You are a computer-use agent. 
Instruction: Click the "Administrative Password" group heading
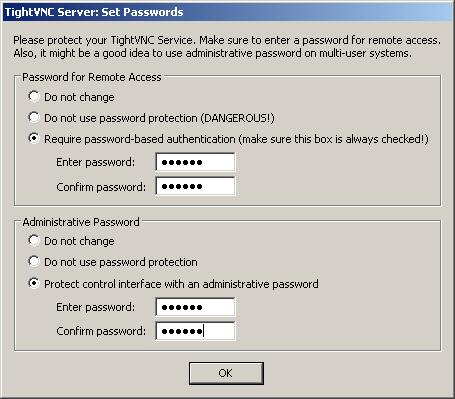(x=81, y=222)
